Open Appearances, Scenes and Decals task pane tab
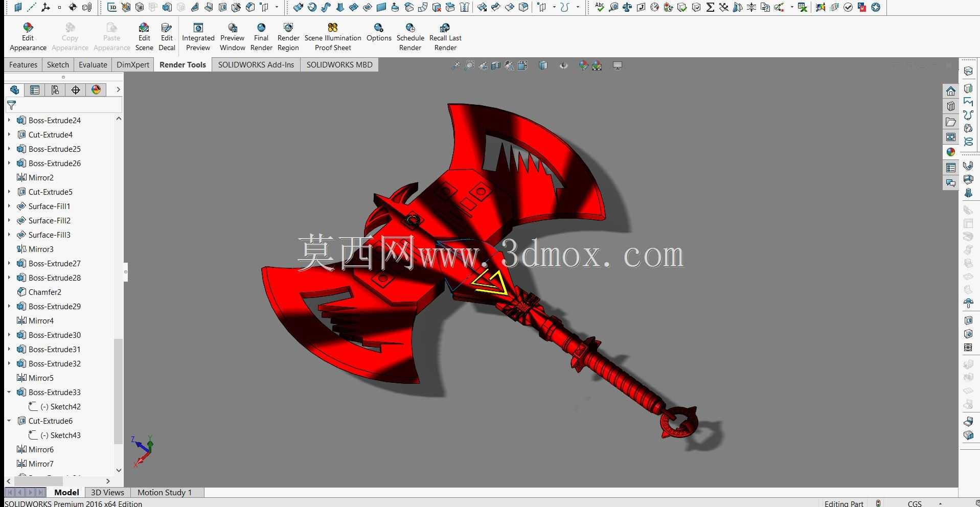 tap(950, 152)
